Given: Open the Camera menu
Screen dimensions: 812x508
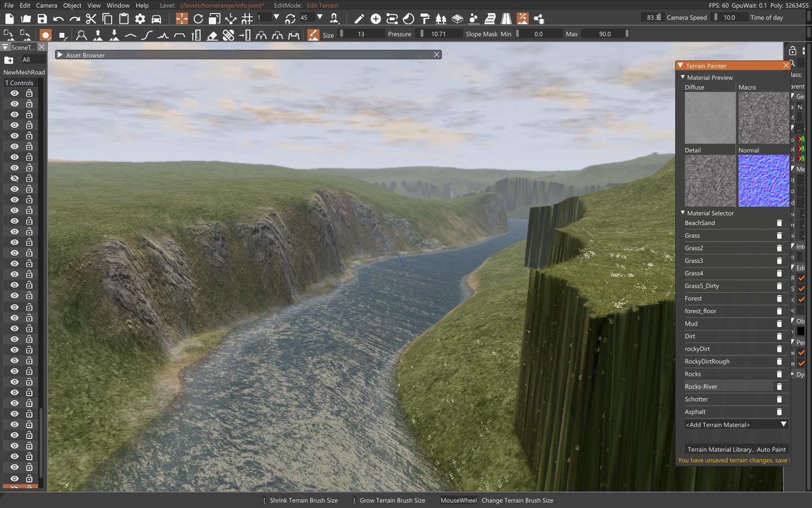Looking at the screenshot, I should (x=46, y=5).
